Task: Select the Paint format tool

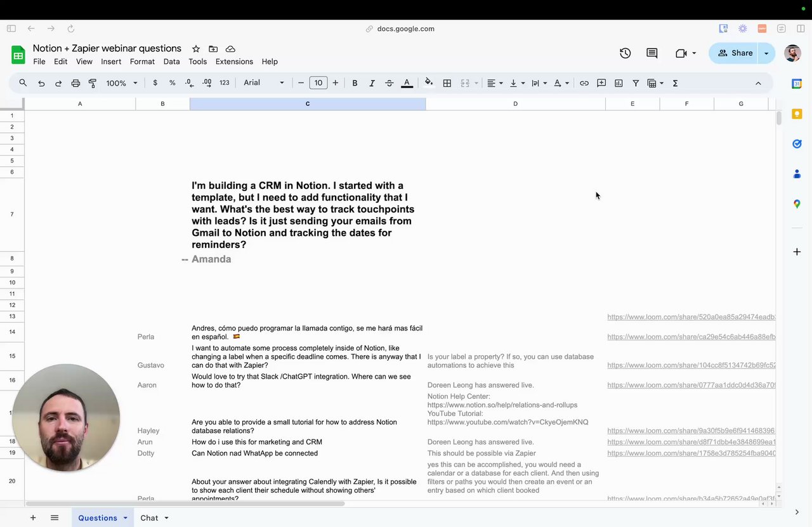Action: click(x=93, y=83)
